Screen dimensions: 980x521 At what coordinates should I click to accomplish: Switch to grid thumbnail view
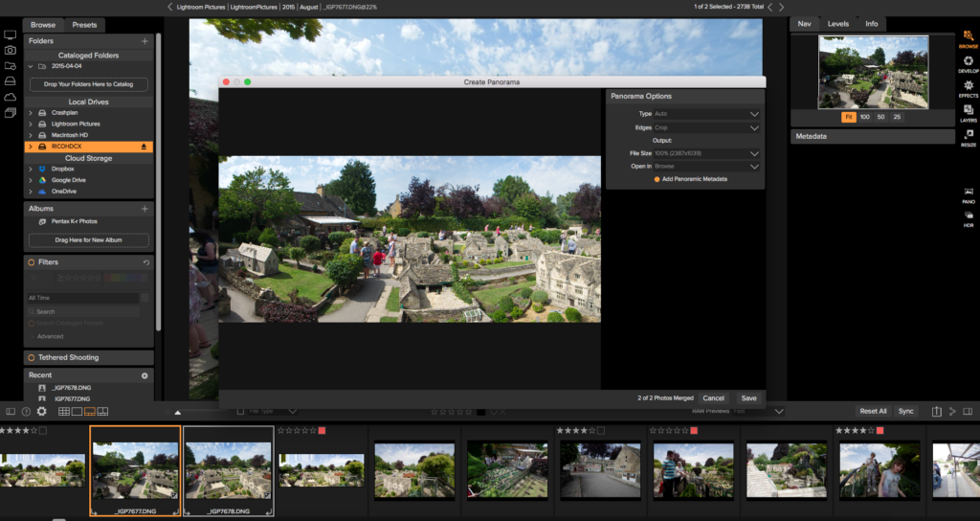[64, 412]
